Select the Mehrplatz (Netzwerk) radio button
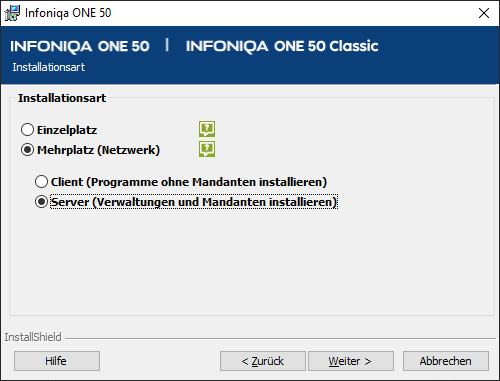Viewport: 500px width, 381px height. [x=27, y=150]
